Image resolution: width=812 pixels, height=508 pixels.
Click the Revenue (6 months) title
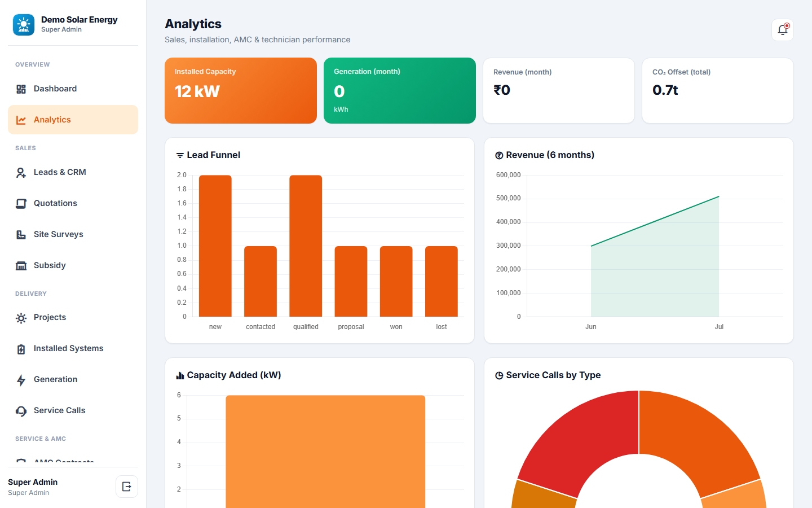[550, 155]
